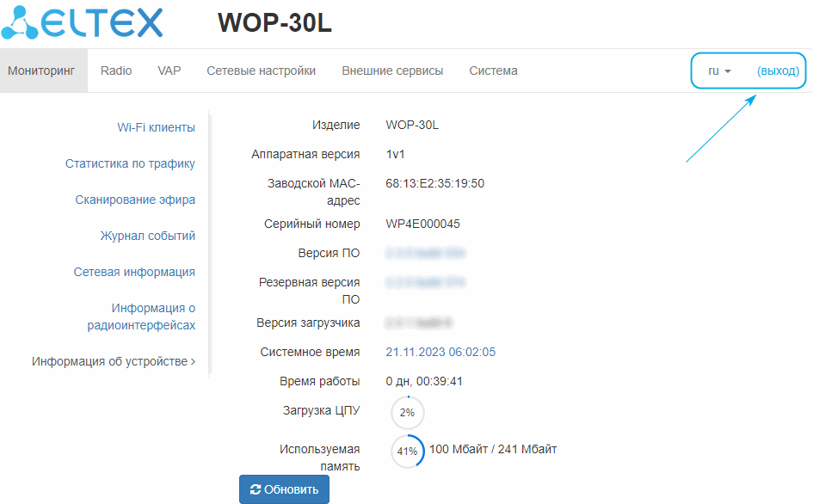The width and height of the screenshot is (813, 504).
Task: Click the Аппаратная версия label
Action: coord(306,155)
